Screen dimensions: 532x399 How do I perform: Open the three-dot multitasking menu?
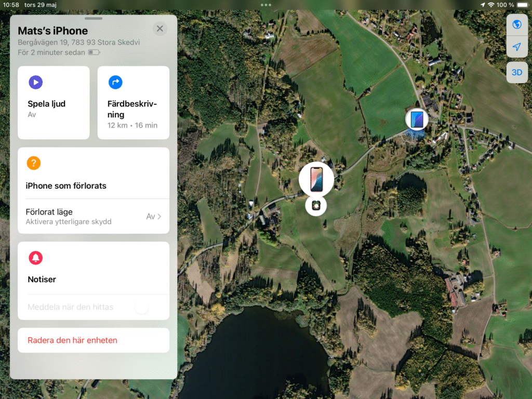[266, 5]
